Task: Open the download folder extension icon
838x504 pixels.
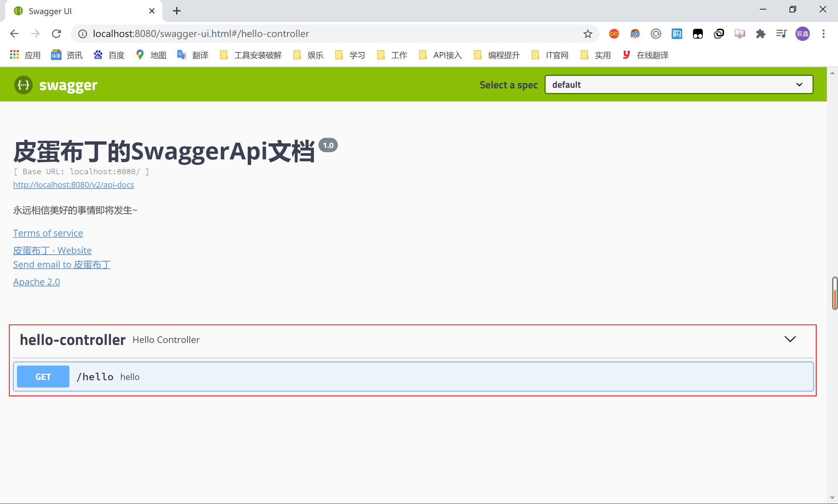Action: [x=739, y=34]
